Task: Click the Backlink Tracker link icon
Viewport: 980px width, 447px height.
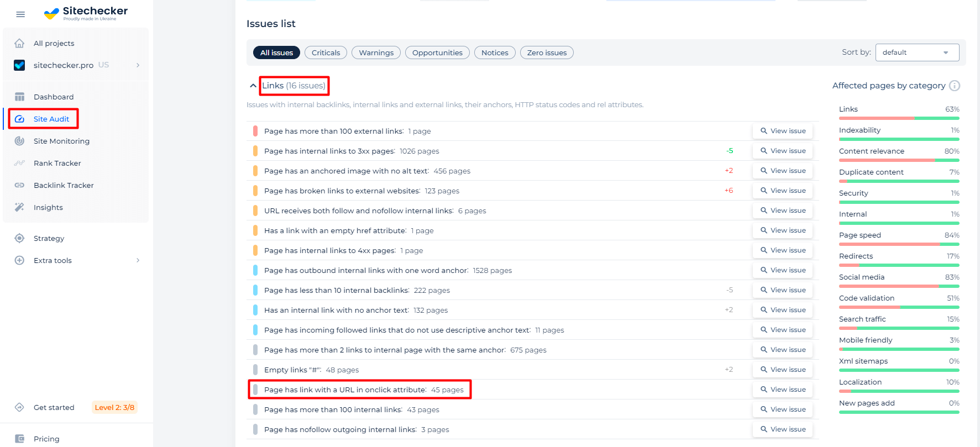Action: [x=19, y=185]
